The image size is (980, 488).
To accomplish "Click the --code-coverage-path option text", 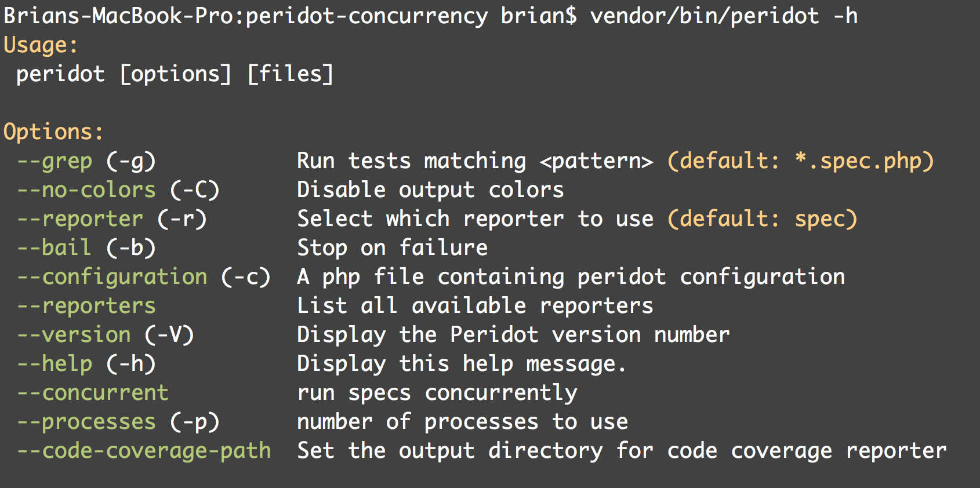I will (x=144, y=451).
